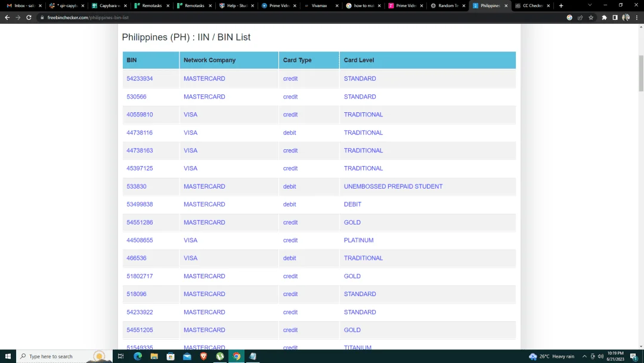Open File Explorer from taskbar
Image resolution: width=644 pixels, height=363 pixels.
[154, 356]
